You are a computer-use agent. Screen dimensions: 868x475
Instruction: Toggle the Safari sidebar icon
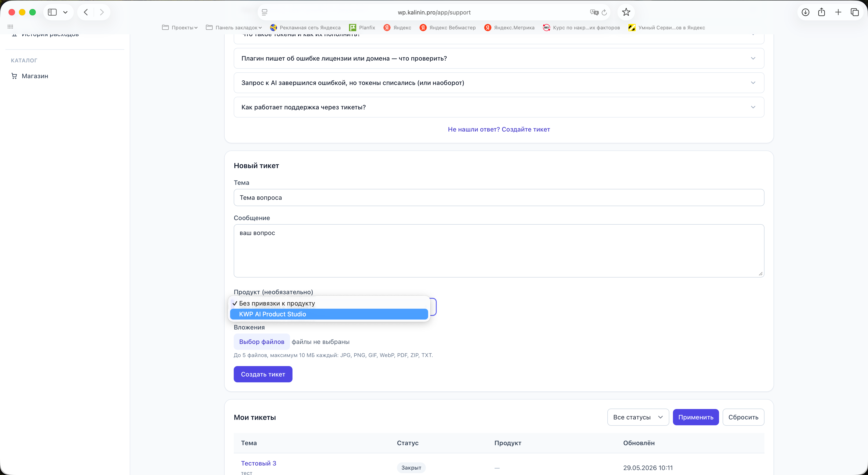52,12
